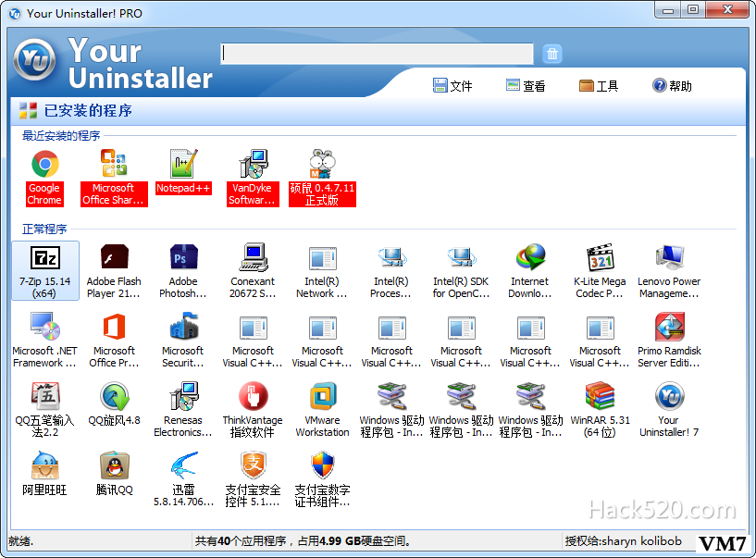756x558 pixels.
Task: Click the 正常程序 group label
Action: pyautogui.click(x=44, y=229)
